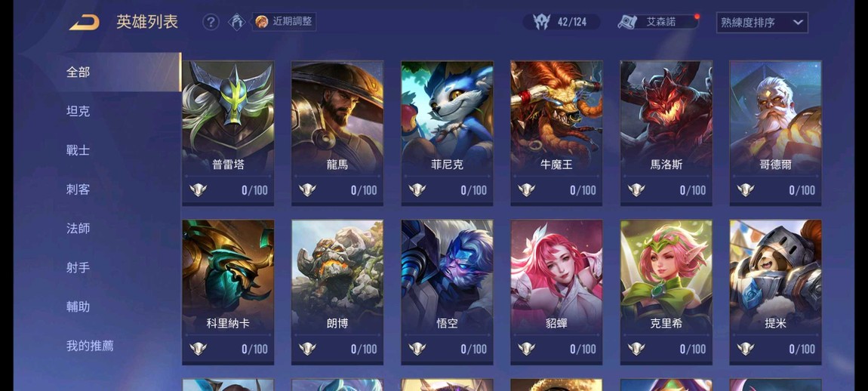Image resolution: width=868 pixels, height=391 pixels.
Task: Open the 艾森諾 scroll icon button
Action: (x=657, y=22)
